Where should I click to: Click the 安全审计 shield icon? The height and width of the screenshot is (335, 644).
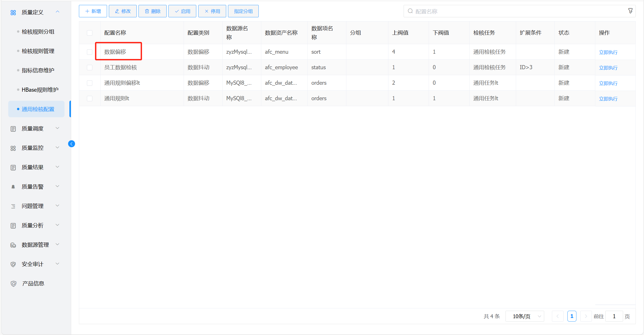coord(13,264)
